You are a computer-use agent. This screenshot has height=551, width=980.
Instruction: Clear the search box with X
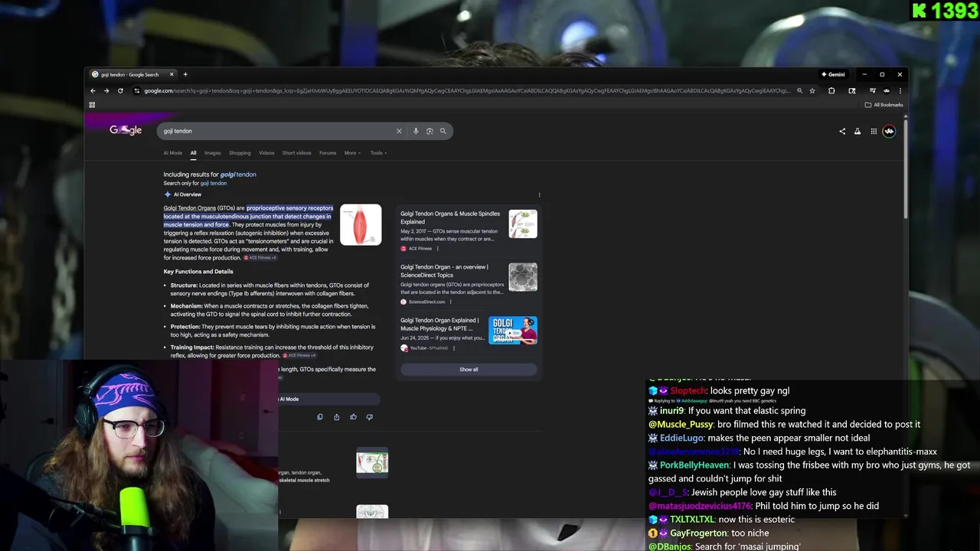tap(399, 131)
